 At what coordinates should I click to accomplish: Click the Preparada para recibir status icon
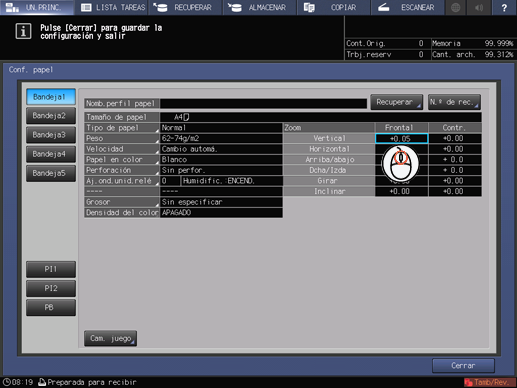(x=42, y=382)
